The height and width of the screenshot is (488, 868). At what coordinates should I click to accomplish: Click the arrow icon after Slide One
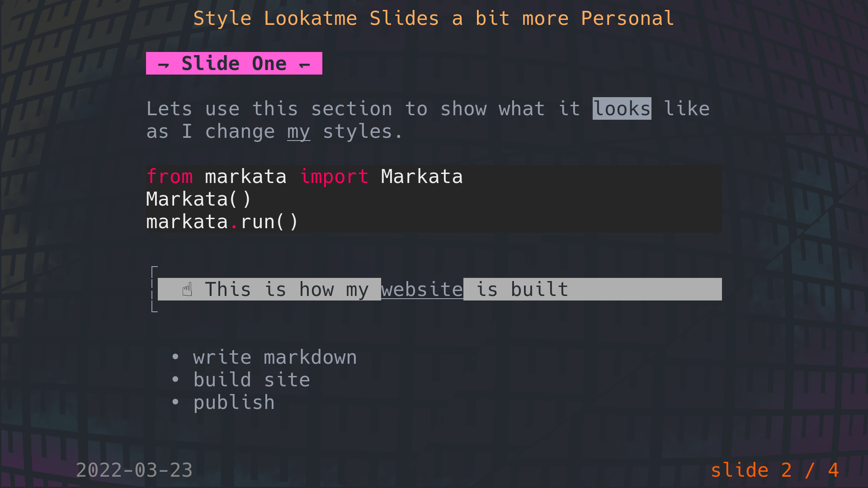tap(305, 65)
